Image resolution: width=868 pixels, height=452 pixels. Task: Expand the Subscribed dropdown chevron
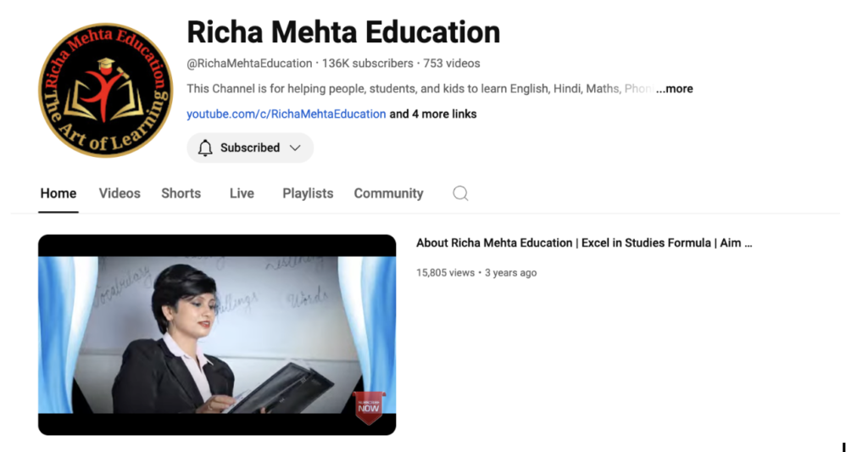click(x=295, y=148)
